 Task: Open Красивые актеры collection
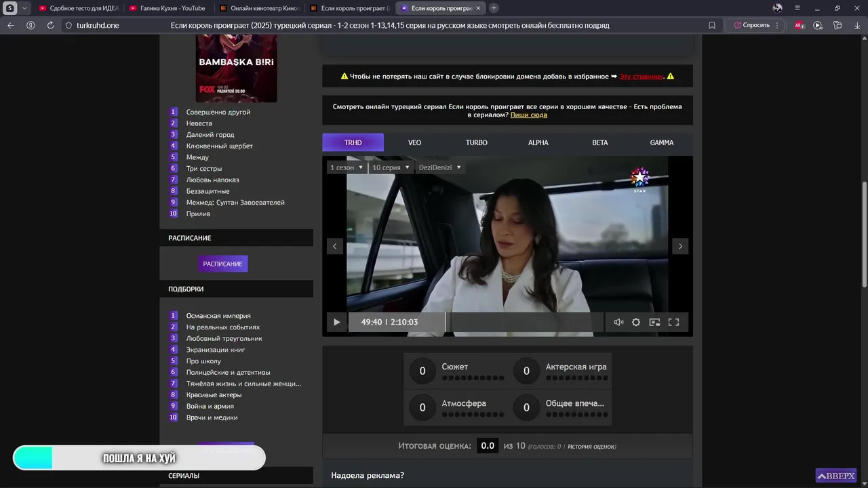pyautogui.click(x=214, y=395)
